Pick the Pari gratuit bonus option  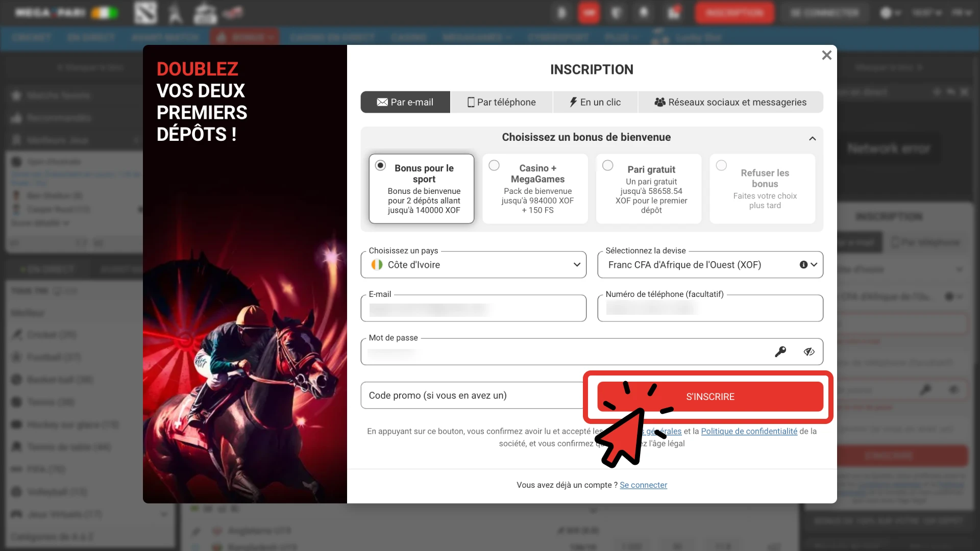(649, 189)
